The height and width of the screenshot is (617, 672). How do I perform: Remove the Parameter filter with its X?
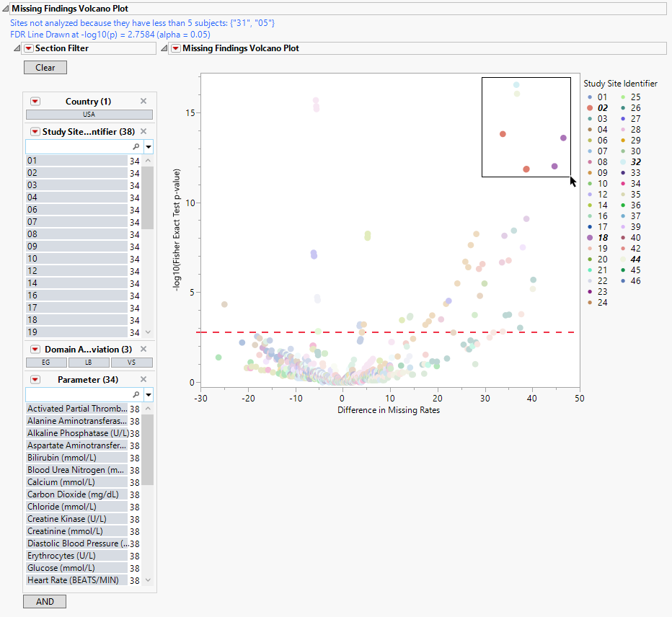pos(143,380)
